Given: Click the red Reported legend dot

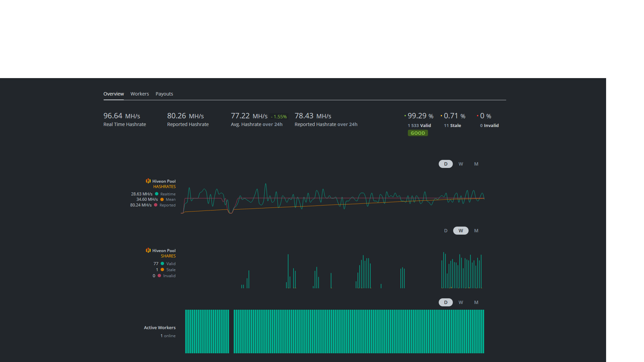Looking at the screenshot, I should click(x=156, y=205).
